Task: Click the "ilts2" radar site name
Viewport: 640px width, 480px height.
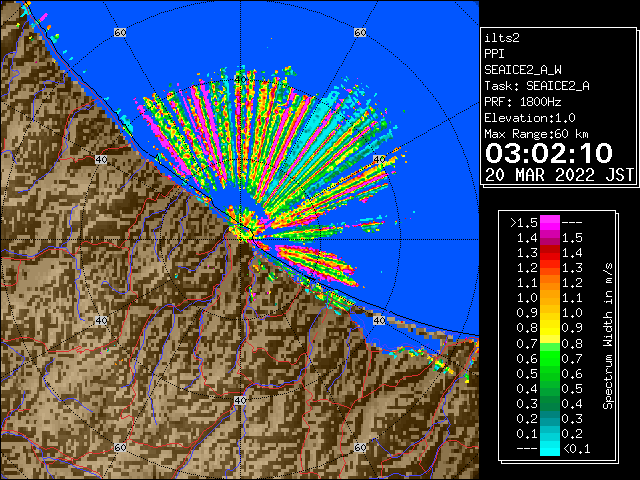Action: click(502, 38)
